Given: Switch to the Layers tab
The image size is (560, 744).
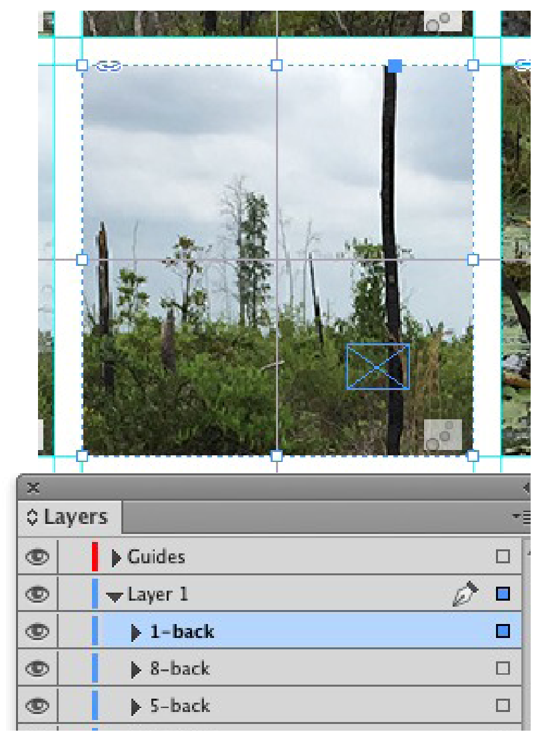Looking at the screenshot, I should [x=69, y=517].
